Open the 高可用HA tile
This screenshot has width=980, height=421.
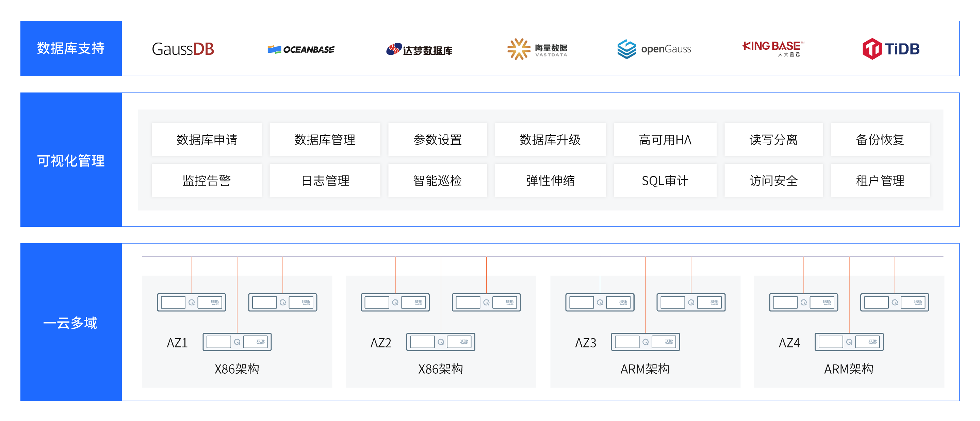click(x=665, y=140)
